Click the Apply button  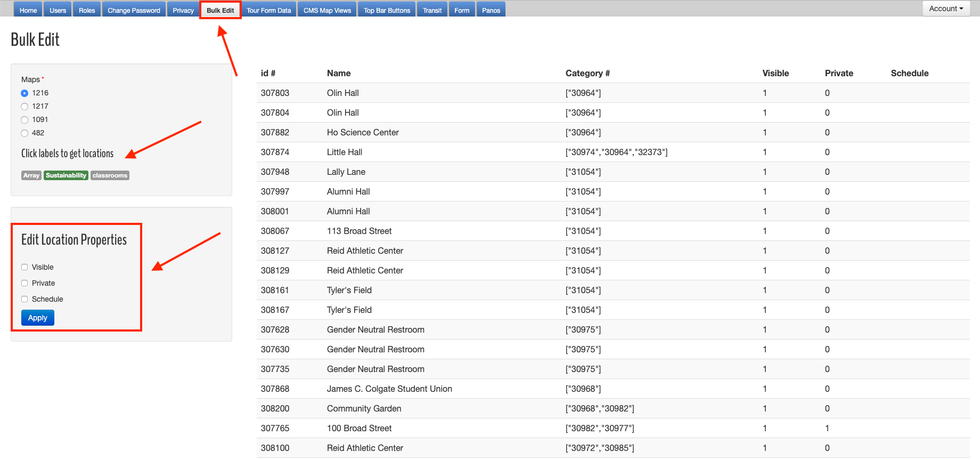coord(38,318)
